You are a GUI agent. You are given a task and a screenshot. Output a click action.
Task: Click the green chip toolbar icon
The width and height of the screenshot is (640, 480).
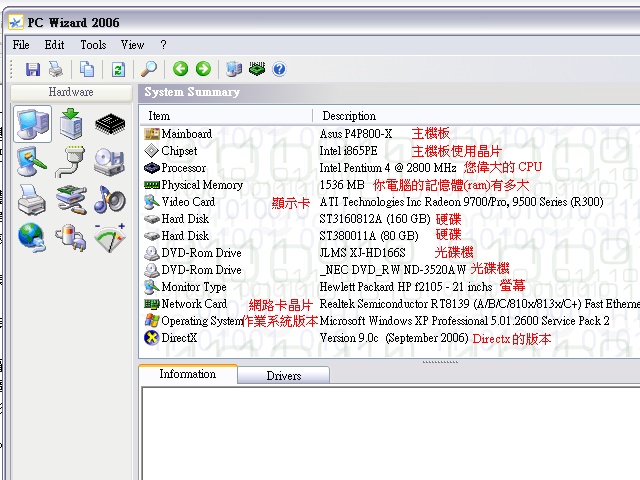[x=257, y=69]
